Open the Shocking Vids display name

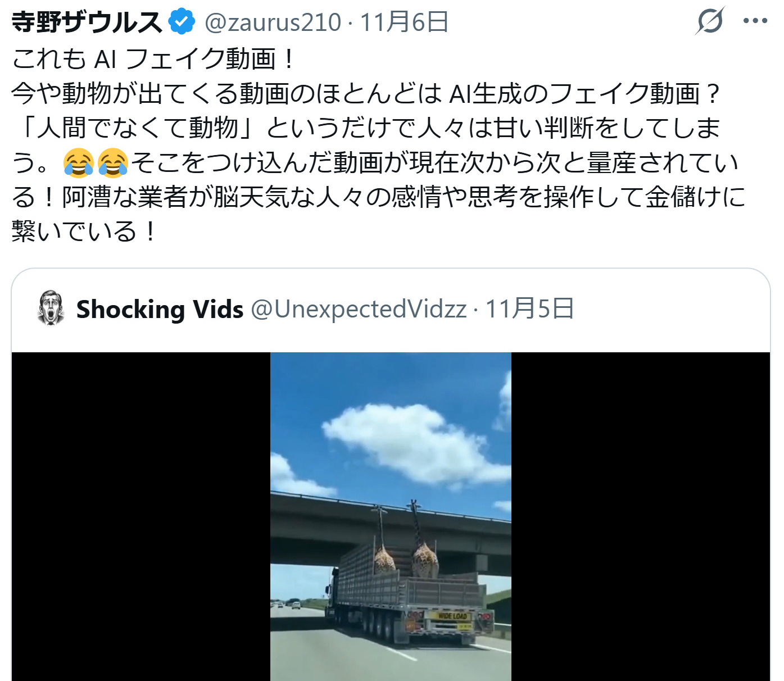pyautogui.click(x=160, y=309)
